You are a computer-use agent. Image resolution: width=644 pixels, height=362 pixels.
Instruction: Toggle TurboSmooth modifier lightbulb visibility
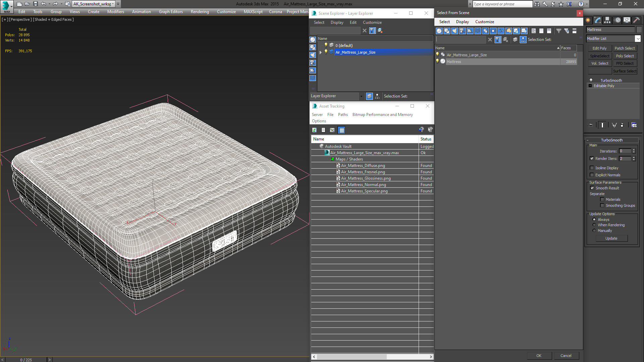point(591,80)
